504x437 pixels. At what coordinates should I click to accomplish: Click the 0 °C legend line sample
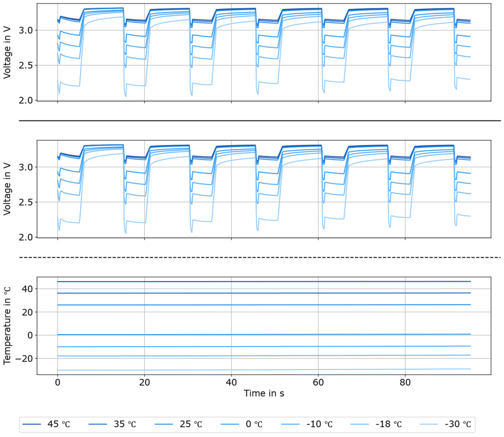pos(230,424)
